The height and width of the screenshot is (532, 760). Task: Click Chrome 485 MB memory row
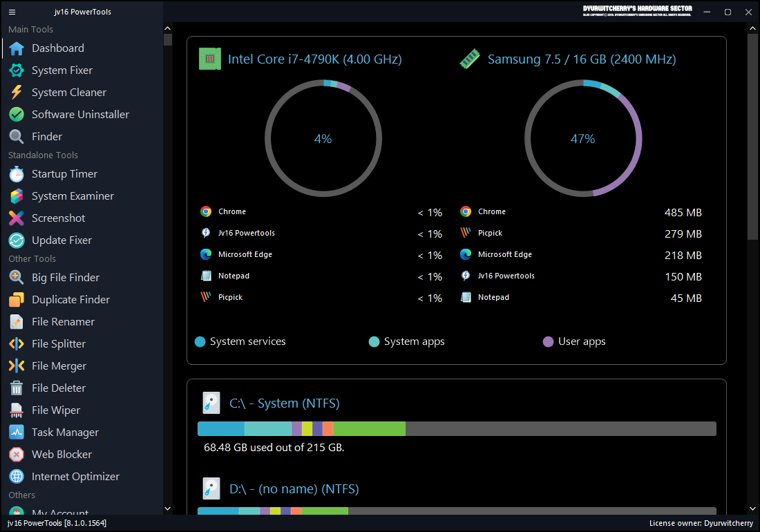click(580, 211)
